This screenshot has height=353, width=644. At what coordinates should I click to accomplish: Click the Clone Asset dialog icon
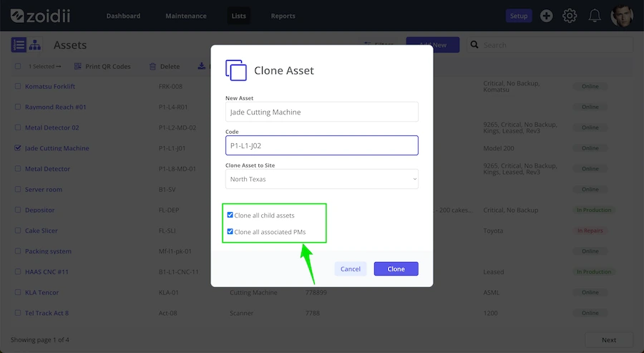236,70
